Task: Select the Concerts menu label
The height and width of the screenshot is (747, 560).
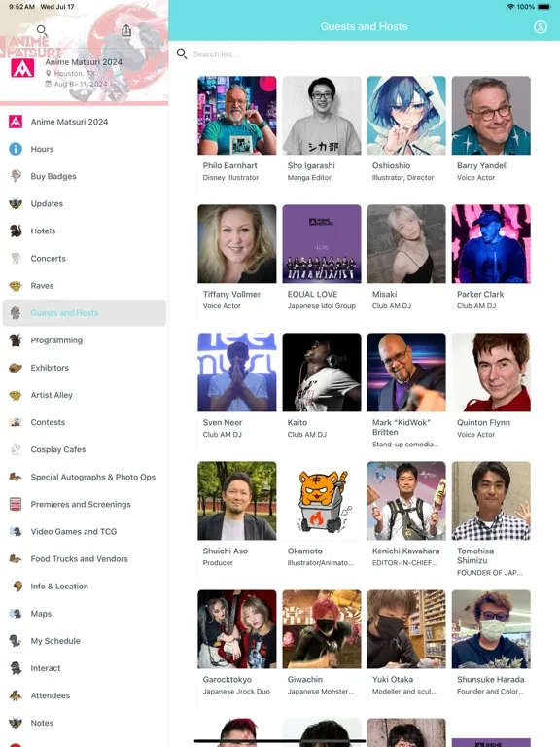Action: click(48, 258)
